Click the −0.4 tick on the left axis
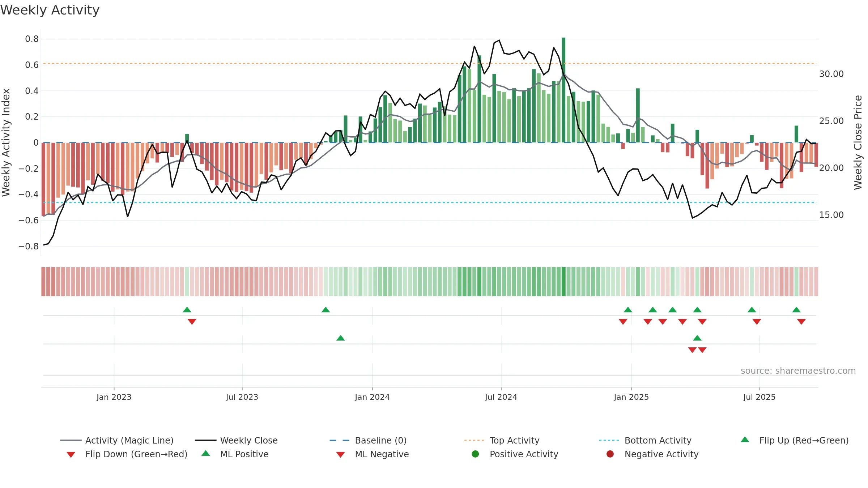Image resolution: width=868 pixels, height=488 pixels. [29, 194]
